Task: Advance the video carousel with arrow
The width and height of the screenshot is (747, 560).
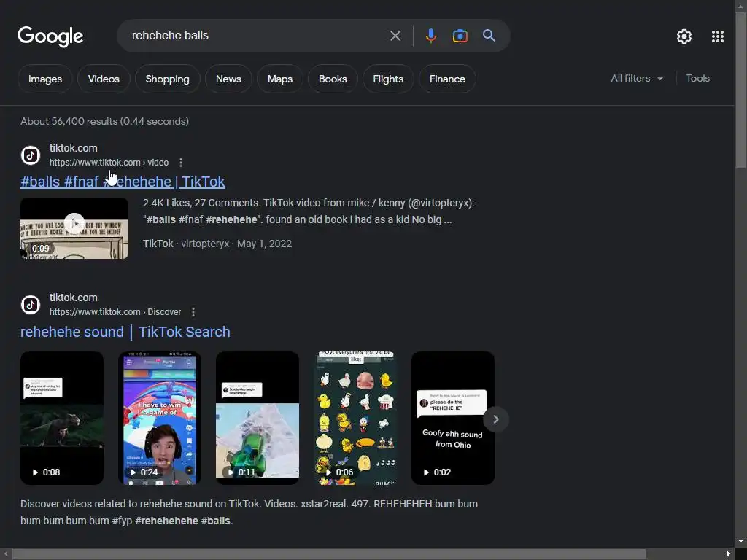Action: click(x=495, y=419)
